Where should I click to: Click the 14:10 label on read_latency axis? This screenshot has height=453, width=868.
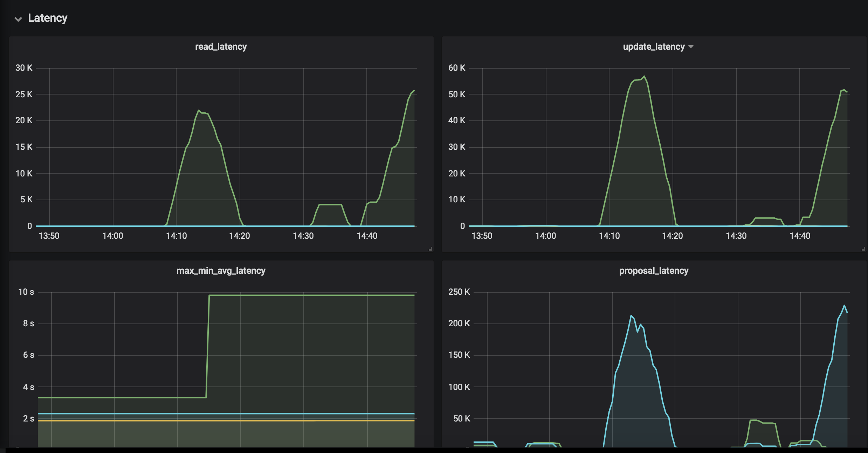(x=176, y=236)
